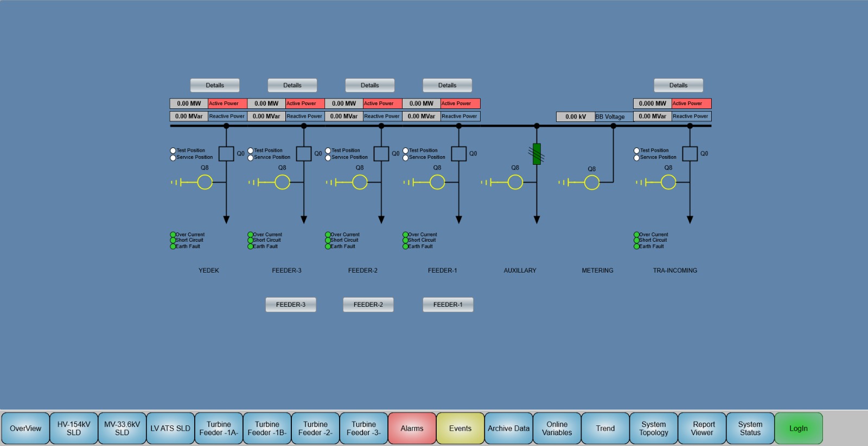Open Details for the YEDEK feeder
The width and height of the screenshot is (868, 446).
[214, 85]
